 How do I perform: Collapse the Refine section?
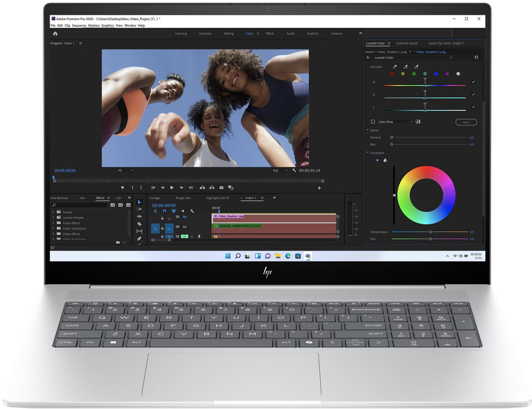[x=367, y=130]
